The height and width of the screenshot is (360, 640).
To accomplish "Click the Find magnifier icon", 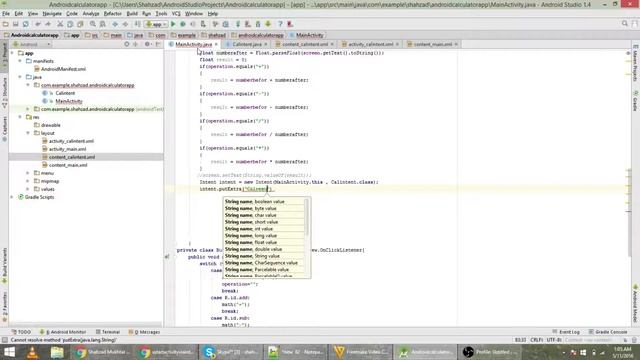I will (93, 24).
